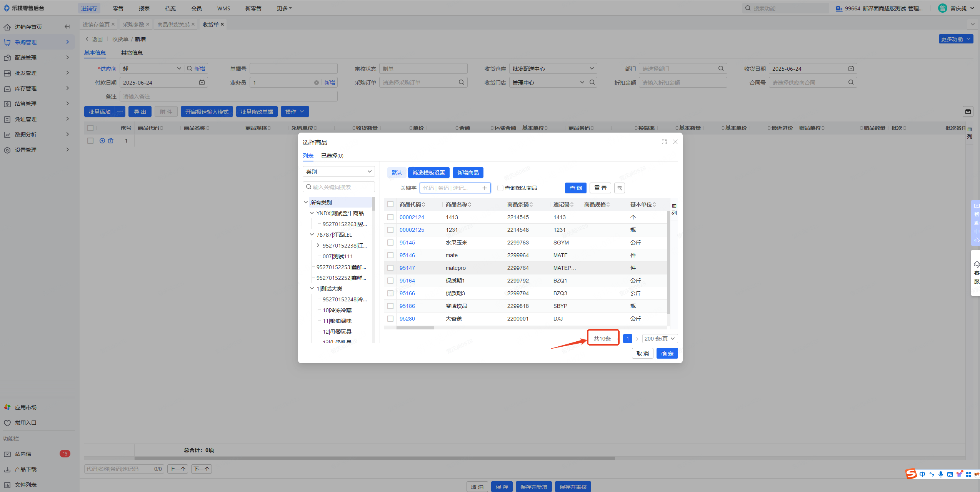The height and width of the screenshot is (492, 980).
Task: Enable 查询淘汰商品 checkbox
Action: click(500, 188)
